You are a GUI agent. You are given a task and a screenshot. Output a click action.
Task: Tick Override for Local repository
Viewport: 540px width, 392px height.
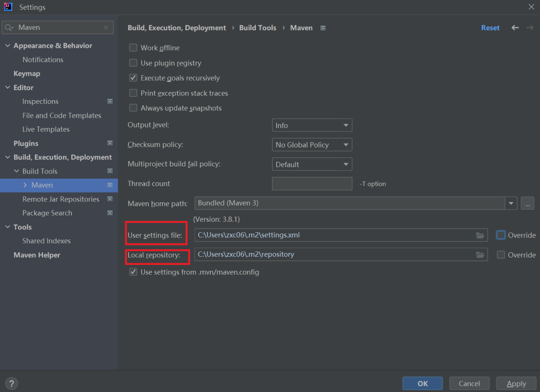[x=501, y=255]
